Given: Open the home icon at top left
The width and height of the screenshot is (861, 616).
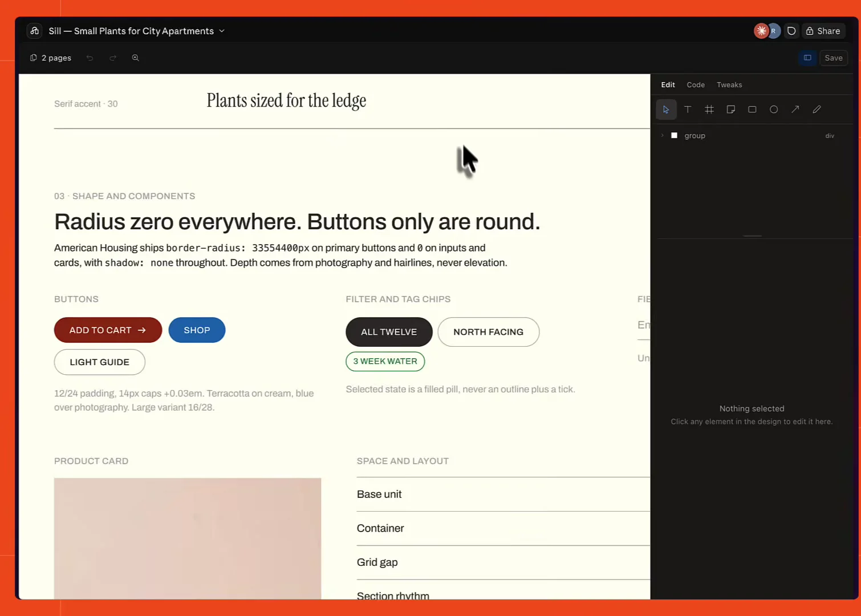Looking at the screenshot, I should click(x=35, y=31).
